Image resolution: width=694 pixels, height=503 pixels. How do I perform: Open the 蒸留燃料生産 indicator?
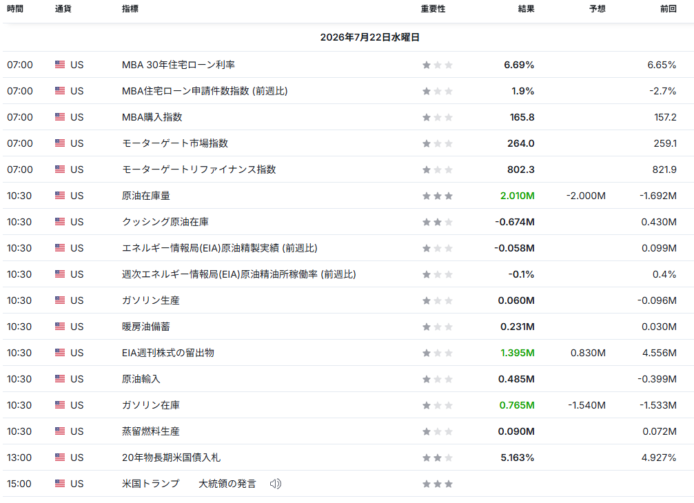(150, 431)
